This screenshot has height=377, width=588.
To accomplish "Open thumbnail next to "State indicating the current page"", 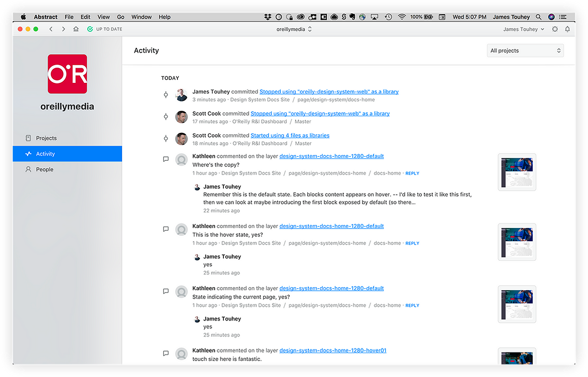I will tap(517, 304).
